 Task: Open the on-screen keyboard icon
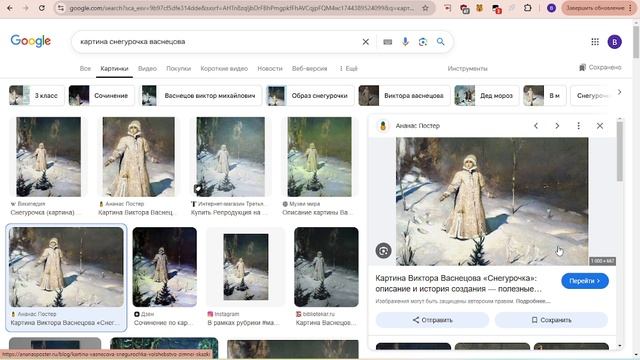(387, 42)
